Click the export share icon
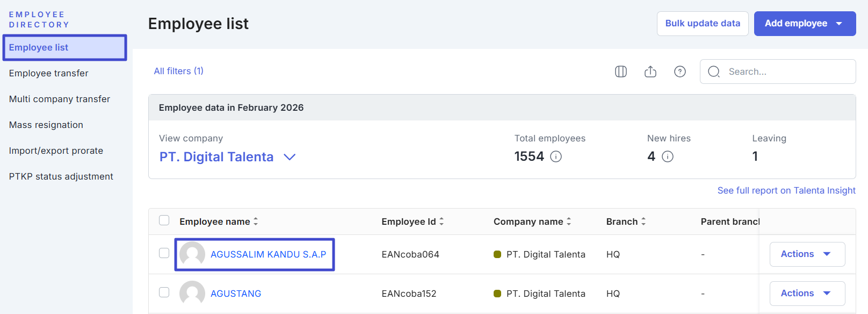 [650, 72]
